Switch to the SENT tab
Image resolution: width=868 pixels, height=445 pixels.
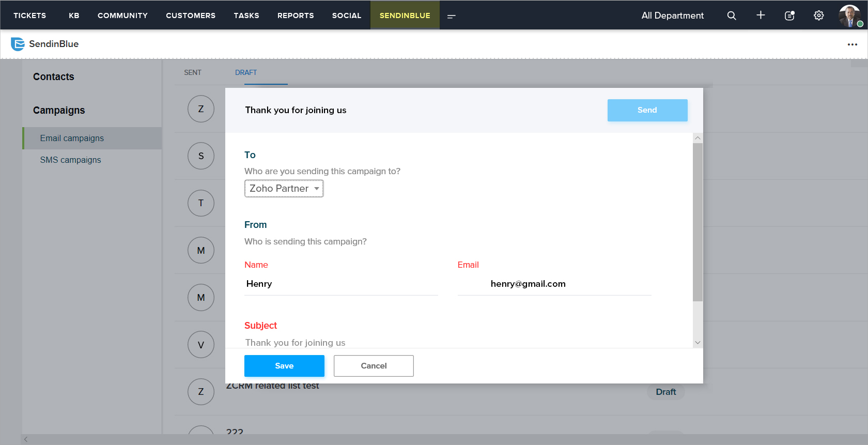pos(193,72)
